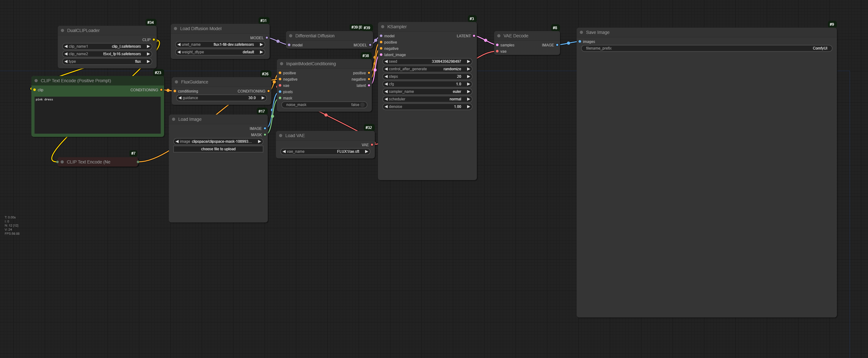Collapse the Save Image node via its title dot
868x358 pixels.
(x=581, y=33)
